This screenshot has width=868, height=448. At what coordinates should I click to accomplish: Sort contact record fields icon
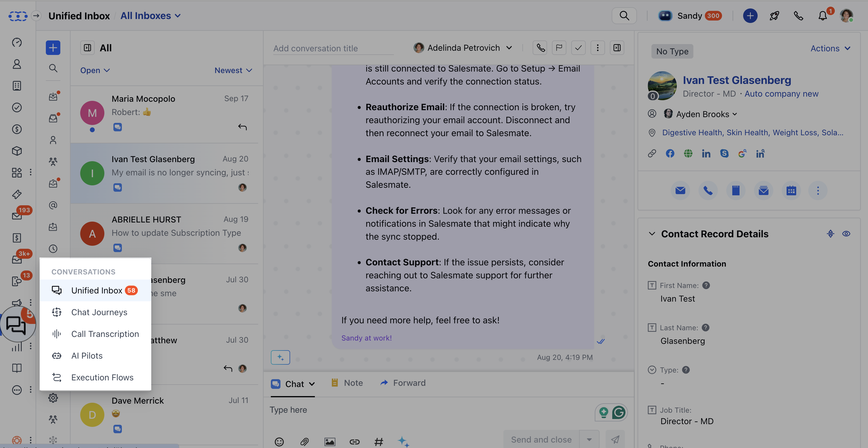pos(830,234)
